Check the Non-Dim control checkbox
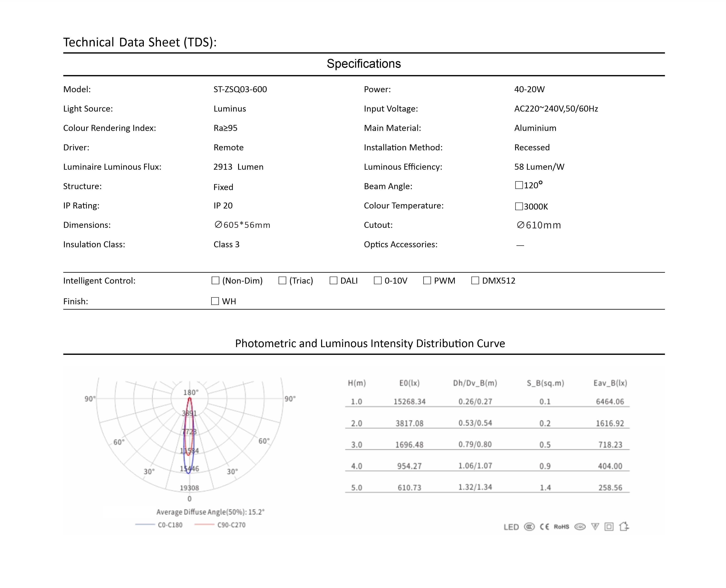 pyautogui.click(x=215, y=281)
